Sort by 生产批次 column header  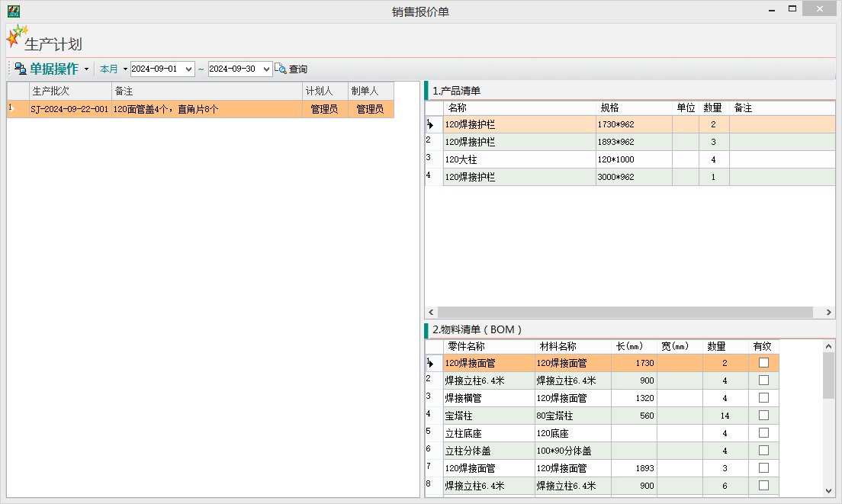tap(70, 91)
